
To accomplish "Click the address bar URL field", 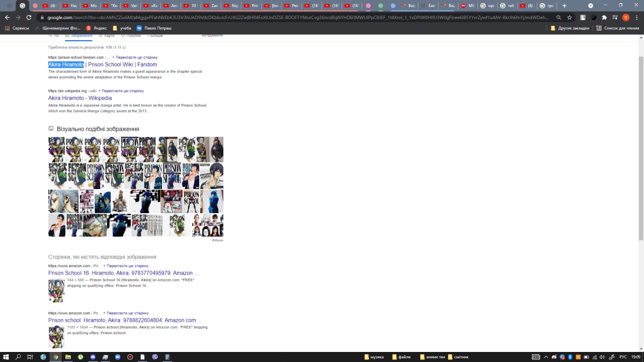I will 297,18.
